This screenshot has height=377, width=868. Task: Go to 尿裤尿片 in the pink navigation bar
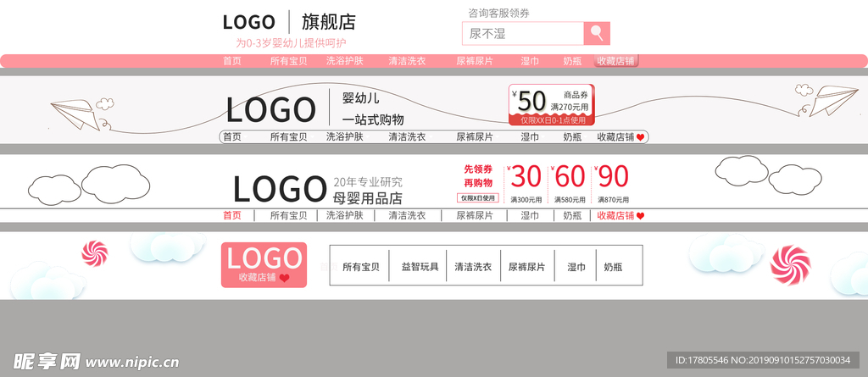475,61
